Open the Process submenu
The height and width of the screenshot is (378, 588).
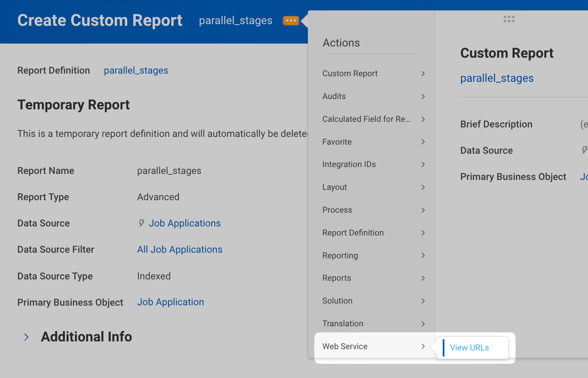pos(373,210)
